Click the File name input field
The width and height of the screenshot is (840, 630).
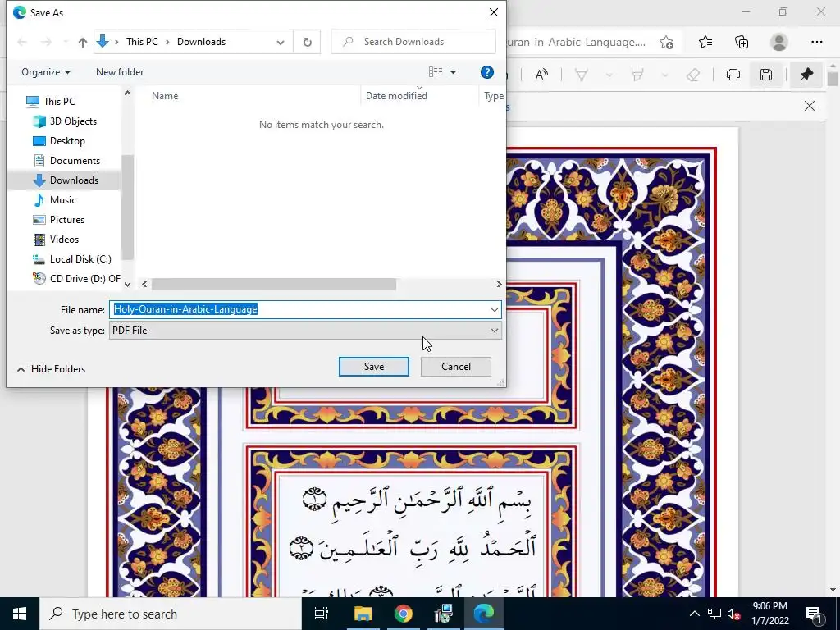point(298,309)
